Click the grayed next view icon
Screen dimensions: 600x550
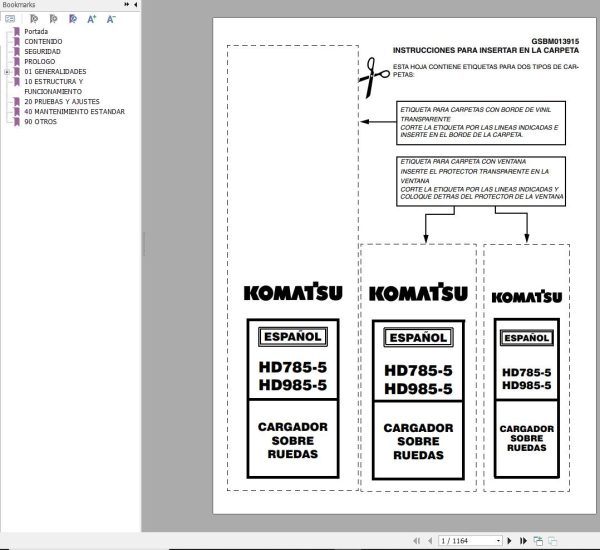[x=552, y=540]
